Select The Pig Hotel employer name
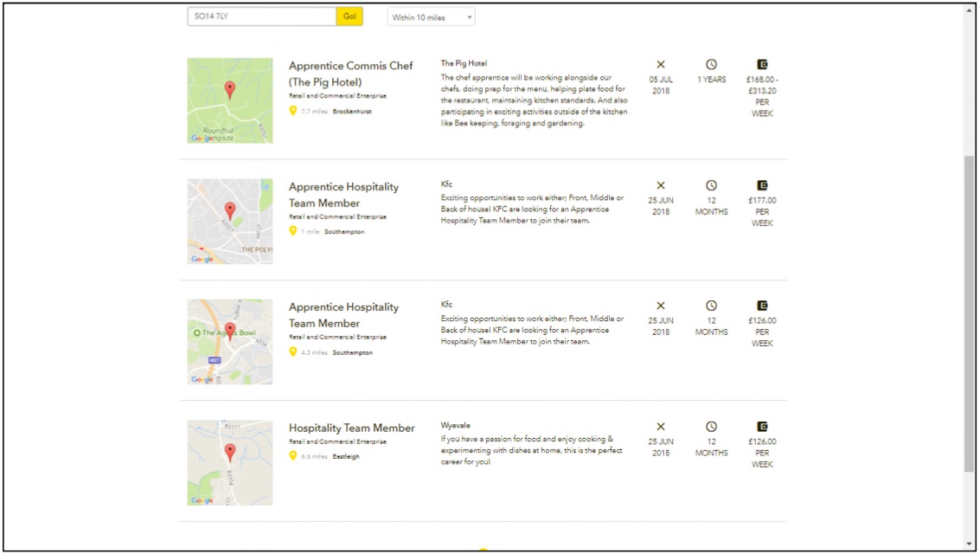 [x=464, y=63]
